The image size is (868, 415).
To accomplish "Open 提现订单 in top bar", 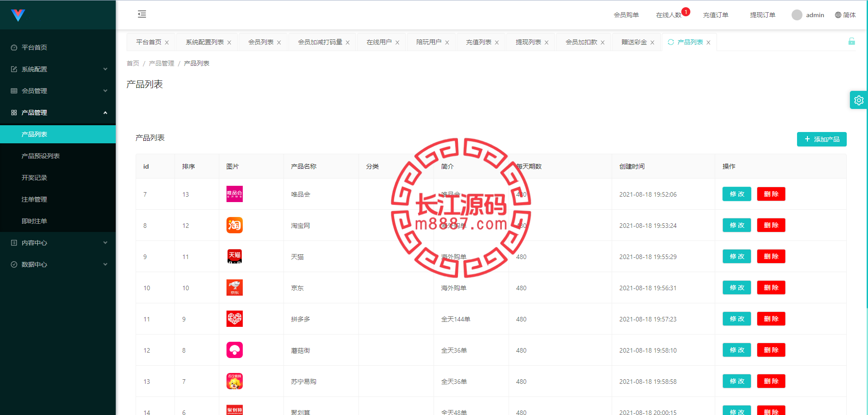I will coord(763,15).
